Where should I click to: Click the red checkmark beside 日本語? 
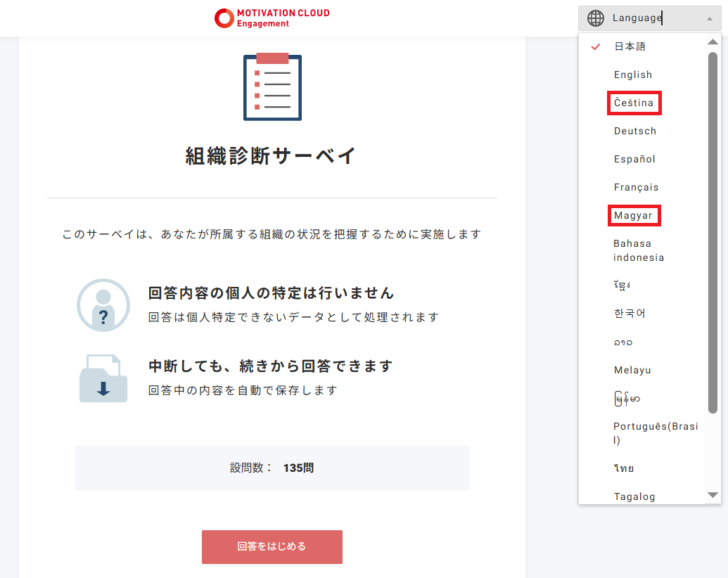tap(595, 46)
